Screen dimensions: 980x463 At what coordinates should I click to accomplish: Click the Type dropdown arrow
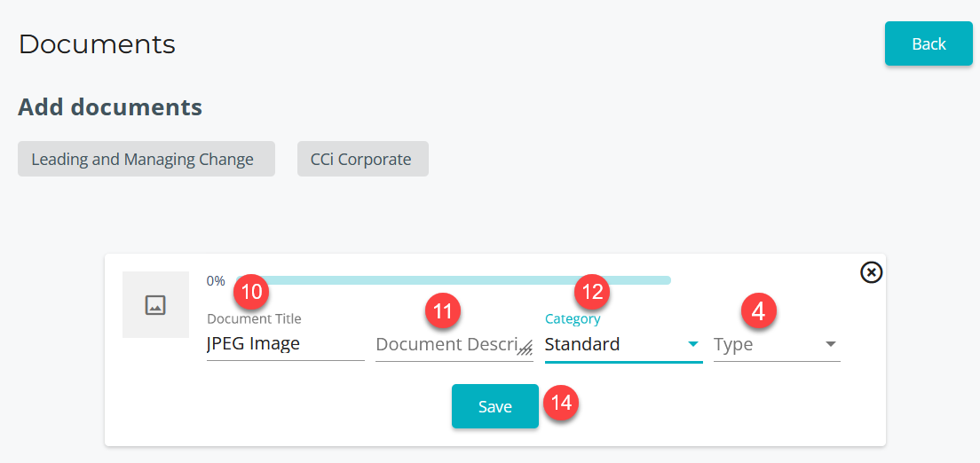click(x=831, y=345)
